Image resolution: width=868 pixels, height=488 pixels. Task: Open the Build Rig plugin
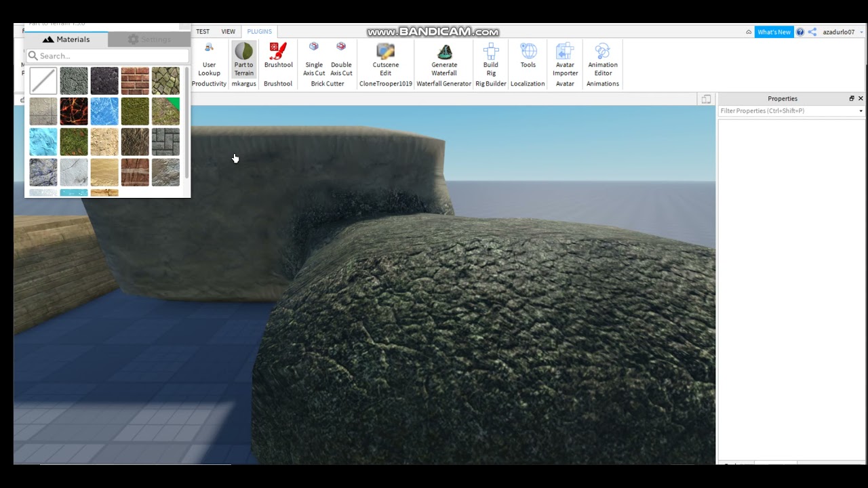point(490,60)
